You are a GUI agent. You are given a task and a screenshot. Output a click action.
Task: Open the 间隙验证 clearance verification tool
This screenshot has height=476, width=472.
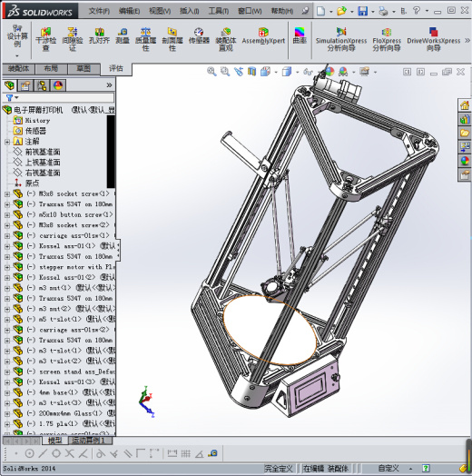(x=73, y=39)
